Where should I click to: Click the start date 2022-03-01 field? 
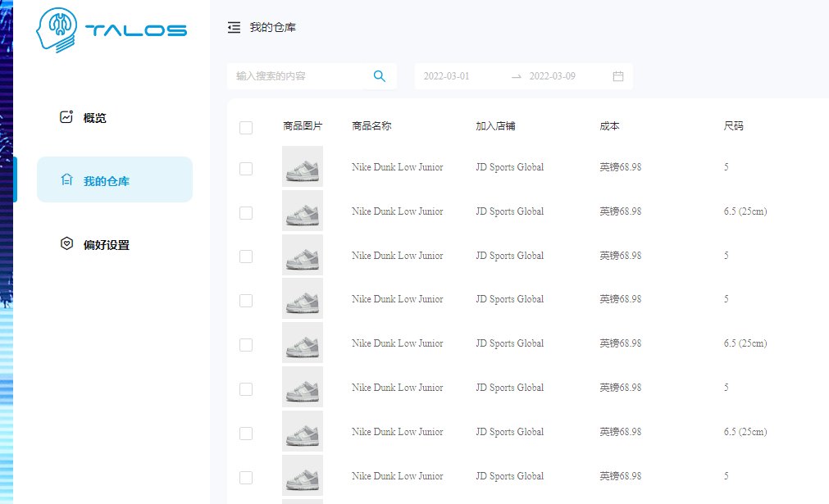click(x=446, y=76)
